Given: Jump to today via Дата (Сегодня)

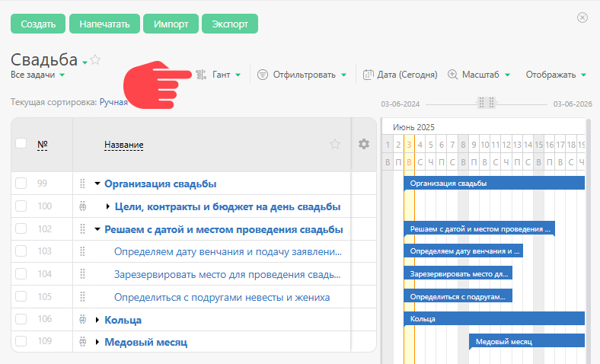Looking at the screenshot, I should pos(407,75).
